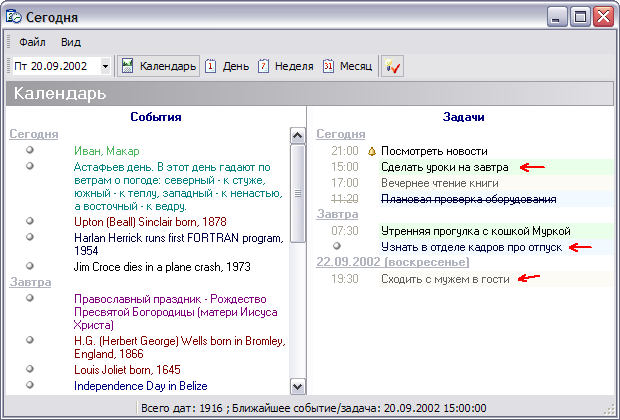Click the Завтра link in Задачи
The height and width of the screenshot is (420, 620).
[x=337, y=214]
